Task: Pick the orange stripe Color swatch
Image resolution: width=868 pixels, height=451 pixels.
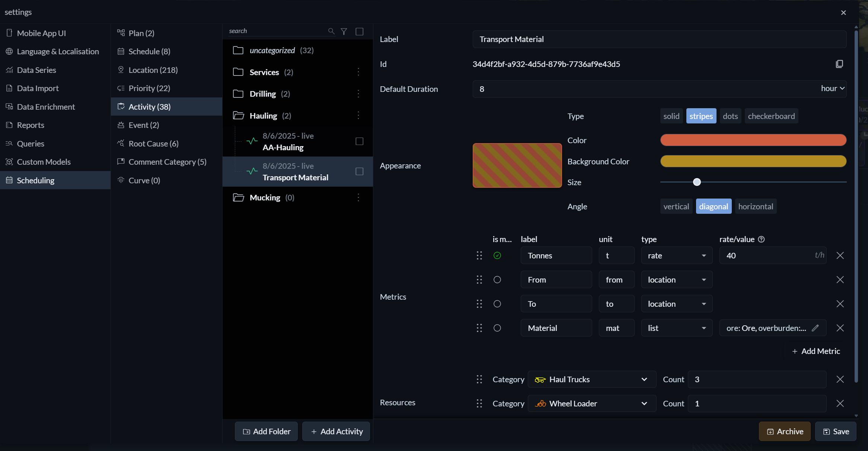Action: pyautogui.click(x=753, y=140)
